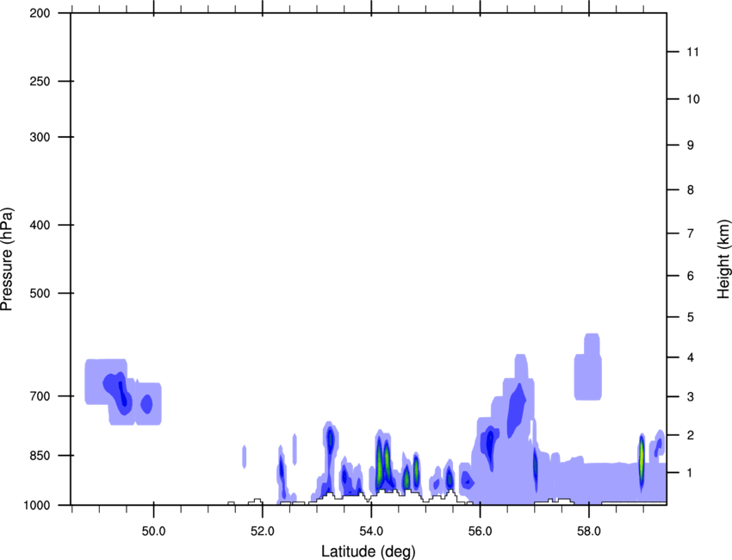Pick the 11 km height label

point(692,52)
